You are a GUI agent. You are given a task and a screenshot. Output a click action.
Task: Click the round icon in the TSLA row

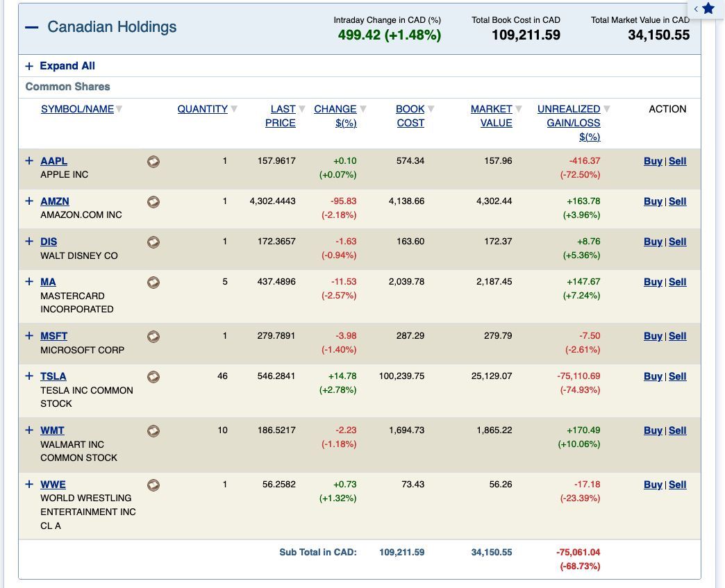(x=153, y=377)
